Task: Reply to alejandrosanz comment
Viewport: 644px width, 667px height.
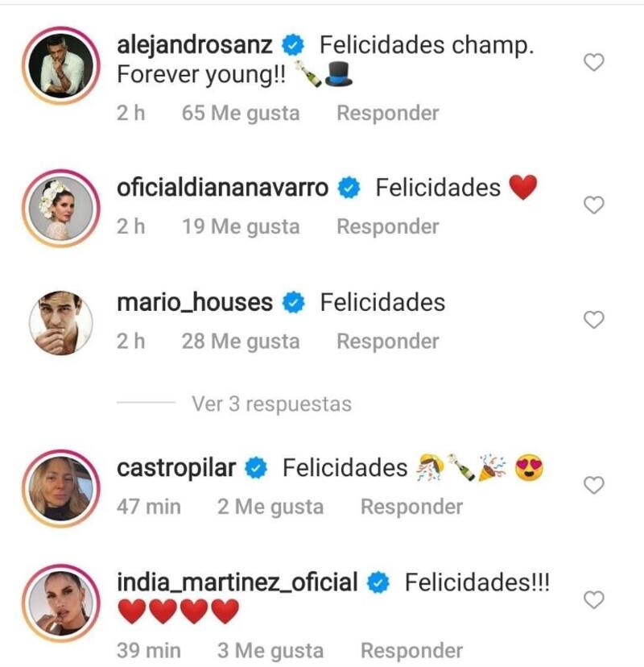Action: click(x=388, y=114)
